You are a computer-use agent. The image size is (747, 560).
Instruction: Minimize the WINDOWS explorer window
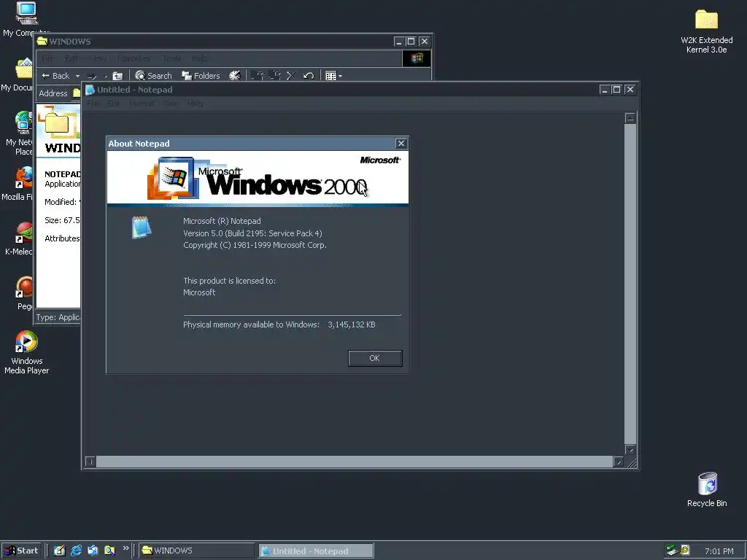399,42
